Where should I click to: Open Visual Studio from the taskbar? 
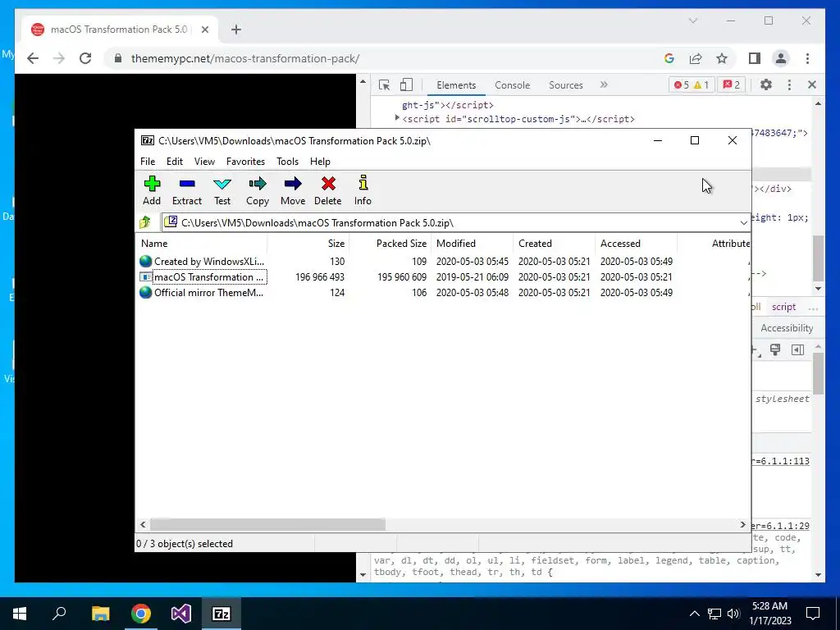coord(181,614)
